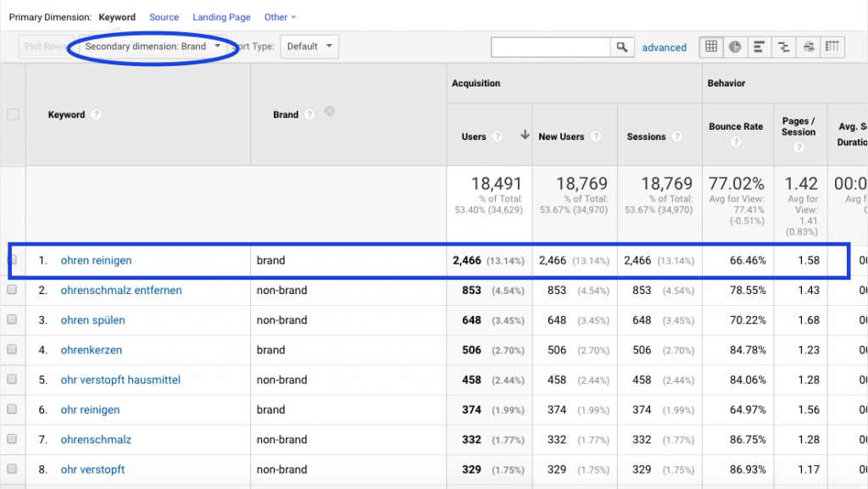Switch to Data table view icon
The image size is (868, 489).
tap(711, 47)
